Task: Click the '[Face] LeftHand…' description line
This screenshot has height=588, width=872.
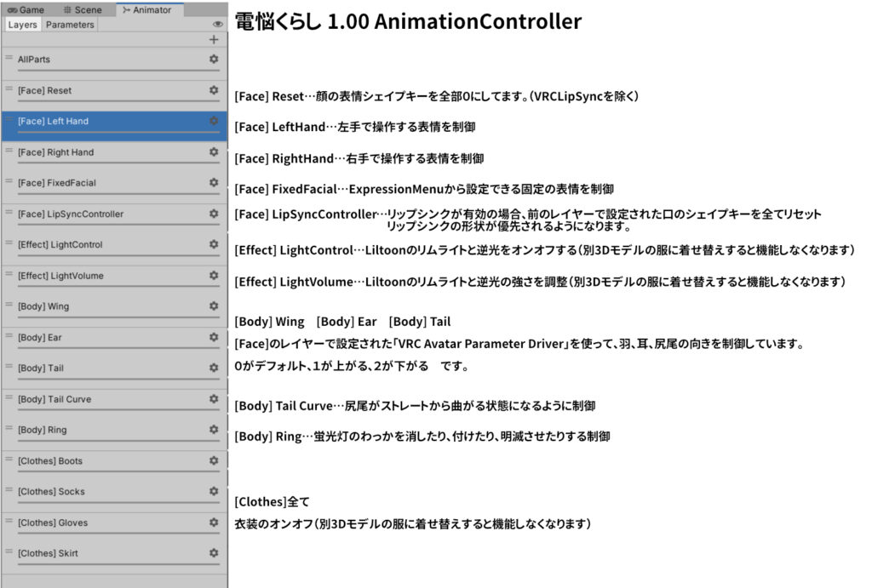Action: (355, 127)
